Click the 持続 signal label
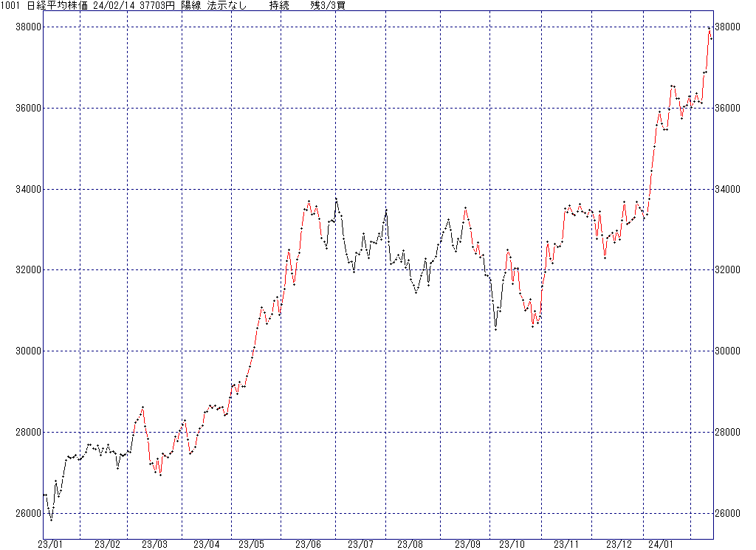 (x=280, y=6)
